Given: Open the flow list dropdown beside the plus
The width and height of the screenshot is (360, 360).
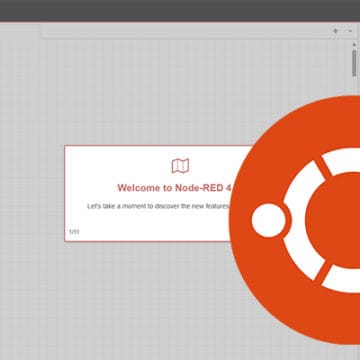Looking at the screenshot, I should (x=350, y=31).
